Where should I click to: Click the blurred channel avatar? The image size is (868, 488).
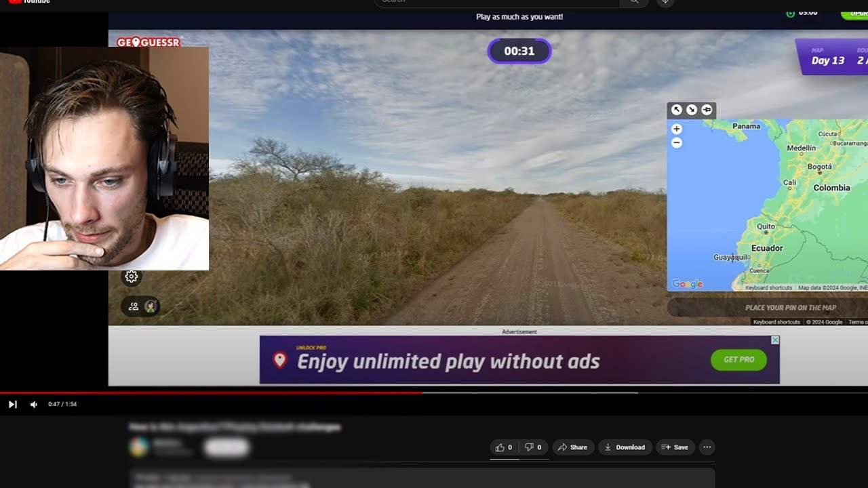tap(139, 447)
